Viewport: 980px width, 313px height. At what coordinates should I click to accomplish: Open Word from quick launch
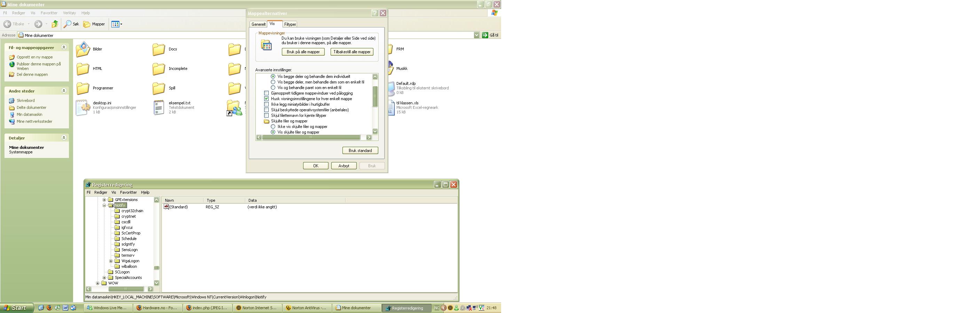65,308
